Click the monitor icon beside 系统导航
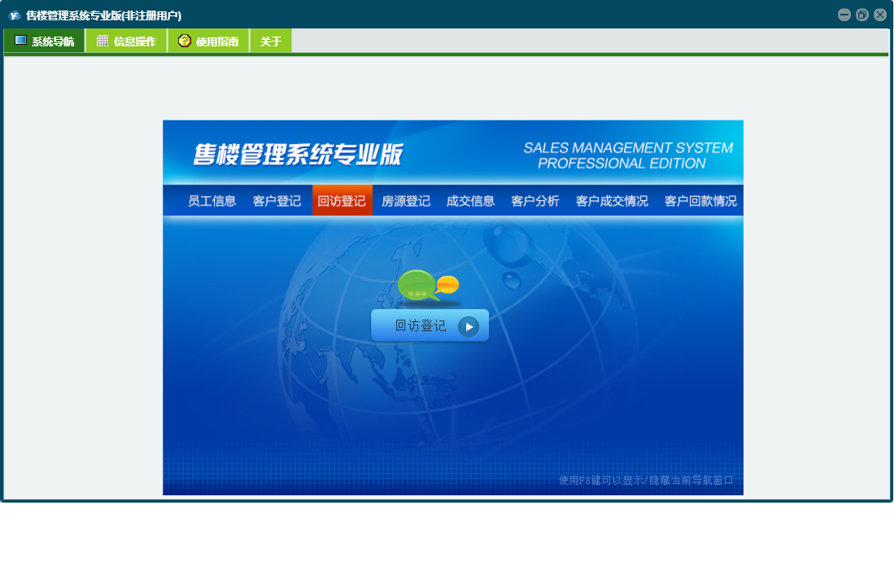The width and height of the screenshot is (894, 588). click(20, 41)
